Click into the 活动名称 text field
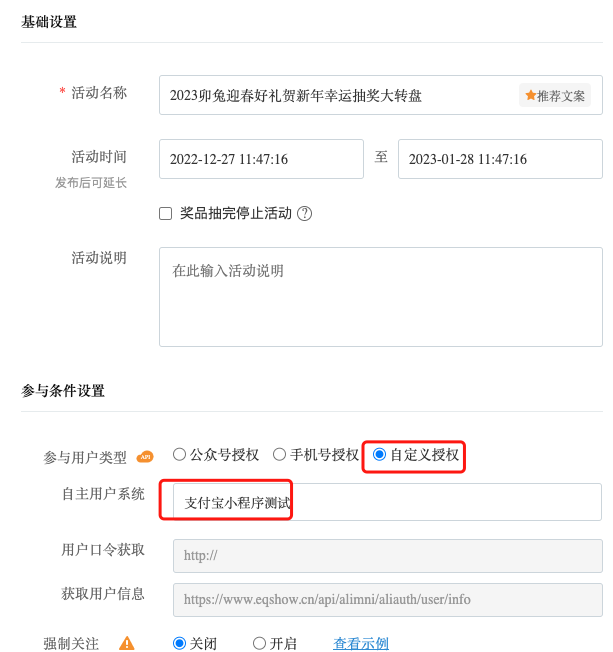This screenshot has width=613, height=652. pyautogui.click(x=340, y=96)
